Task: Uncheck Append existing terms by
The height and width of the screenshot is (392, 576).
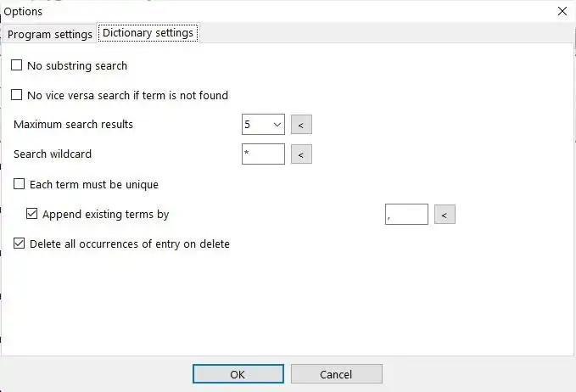Action: point(32,214)
